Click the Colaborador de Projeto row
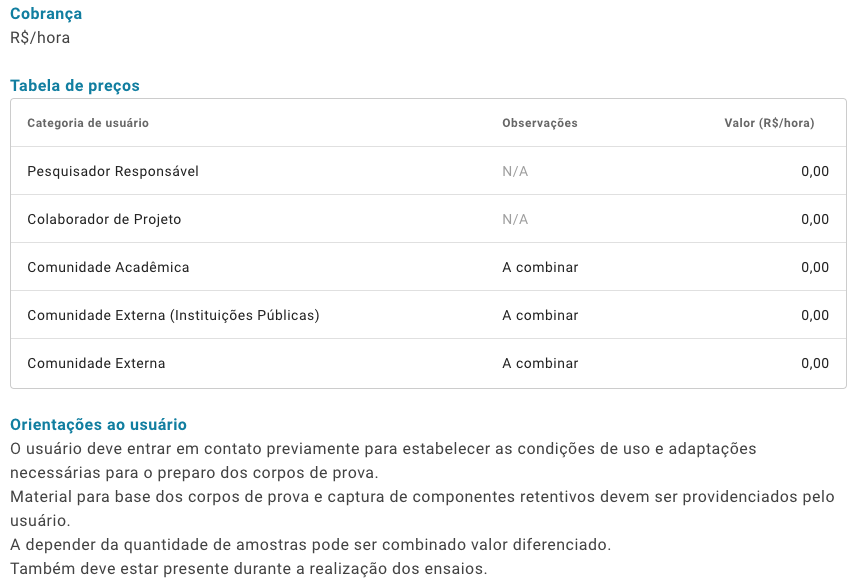This screenshot has width=859, height=587. click(x=428, y=219)
